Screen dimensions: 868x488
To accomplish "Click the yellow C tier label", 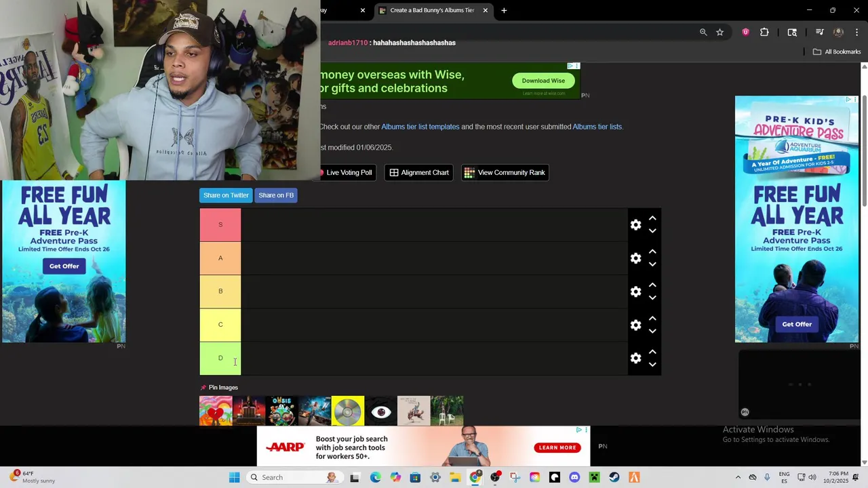I will tap(220, 325).
